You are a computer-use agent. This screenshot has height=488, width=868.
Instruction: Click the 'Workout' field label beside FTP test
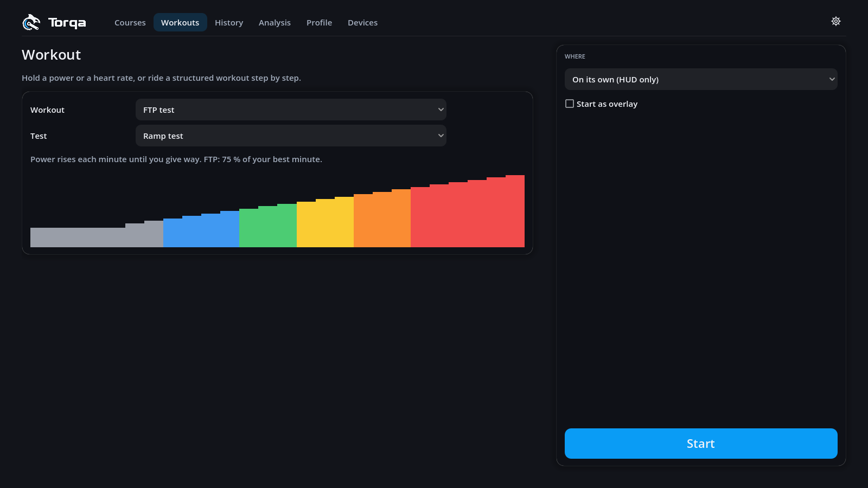pos(47,110)
